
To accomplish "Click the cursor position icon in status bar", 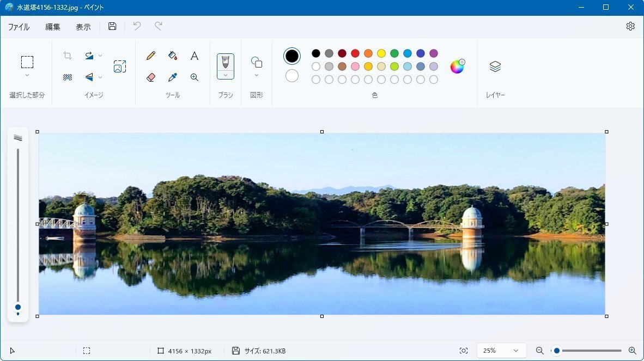I will 13,351.
